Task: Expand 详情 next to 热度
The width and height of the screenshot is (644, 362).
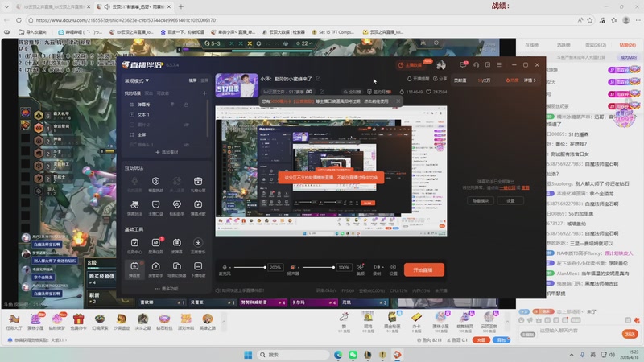Action: tap(530, 80)
